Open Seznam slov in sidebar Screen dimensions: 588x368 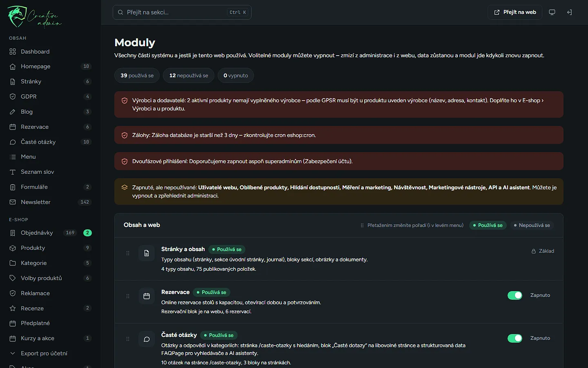pyautogui.click(x=50, y=172)
